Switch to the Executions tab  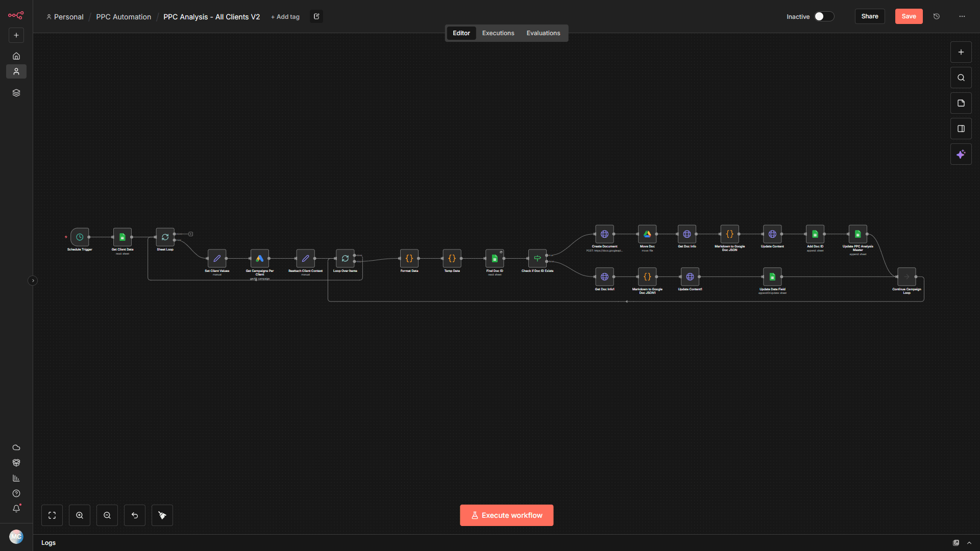(498, 33)
